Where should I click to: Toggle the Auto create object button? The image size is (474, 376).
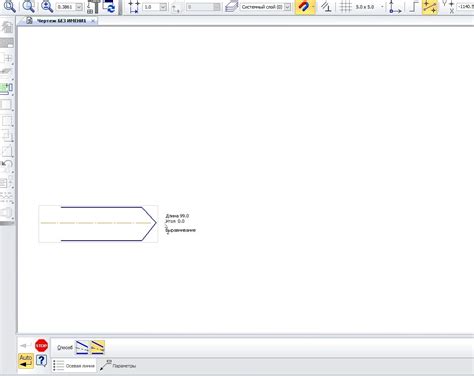tap(26, 361)
